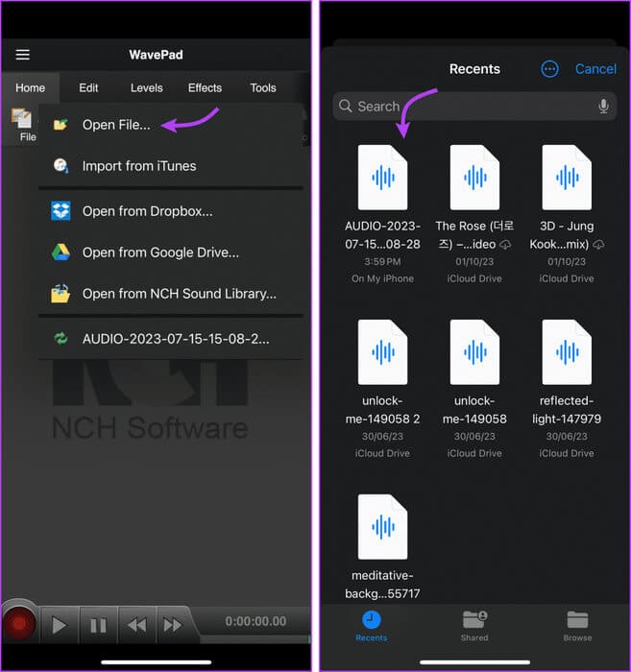The height and width of the screenshot is (672, 631).
Task: Click the Play button
Action: click(x=60, y=625)
